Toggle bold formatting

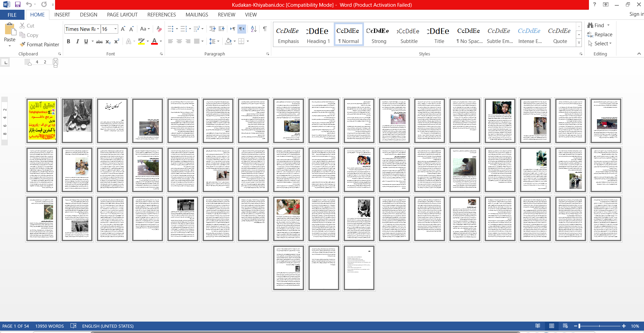click(68, 41)
